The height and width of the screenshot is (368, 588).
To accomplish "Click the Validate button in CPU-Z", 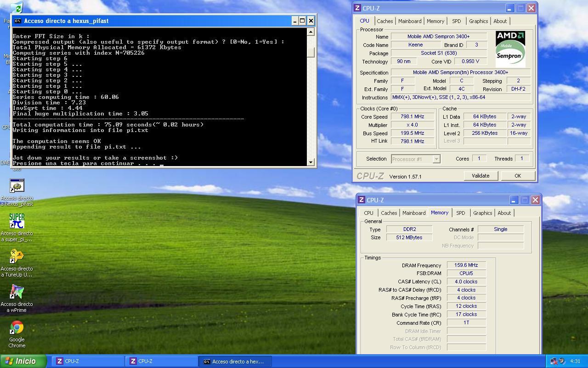I will [x=481, y=176].
